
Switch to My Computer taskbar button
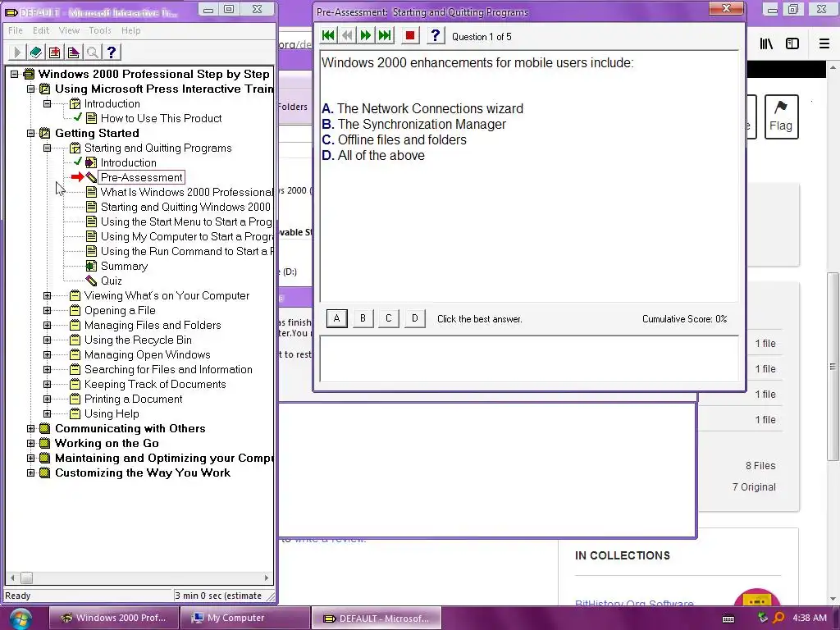pyautogui.click(x=244, y=618)
